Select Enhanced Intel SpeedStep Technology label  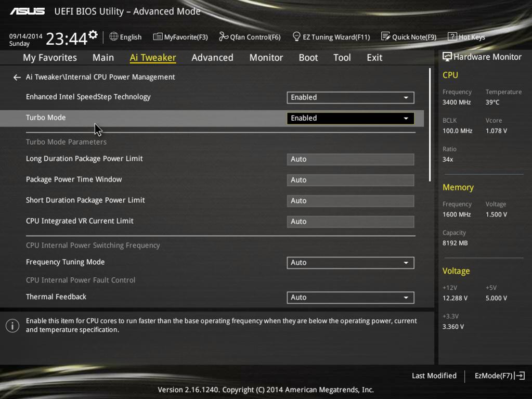88,97
